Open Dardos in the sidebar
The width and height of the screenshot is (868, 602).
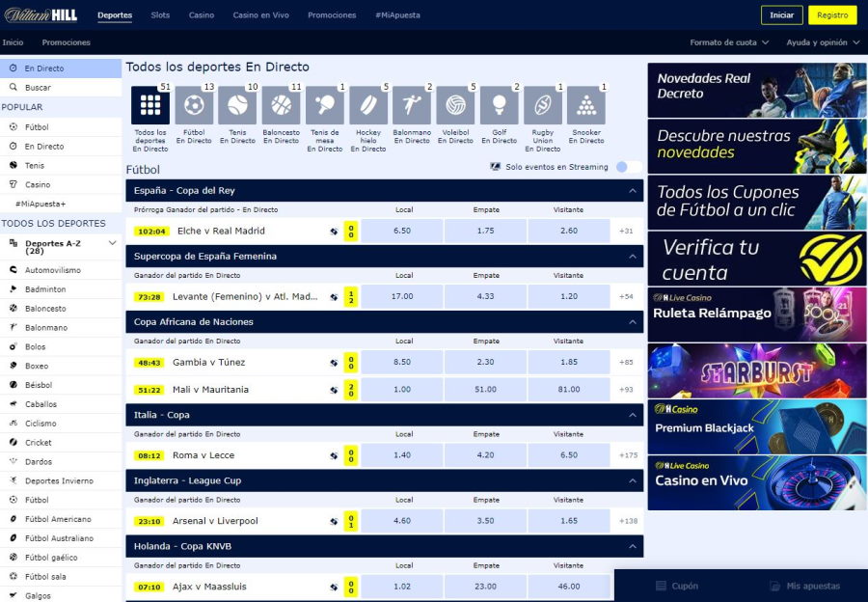61,462
